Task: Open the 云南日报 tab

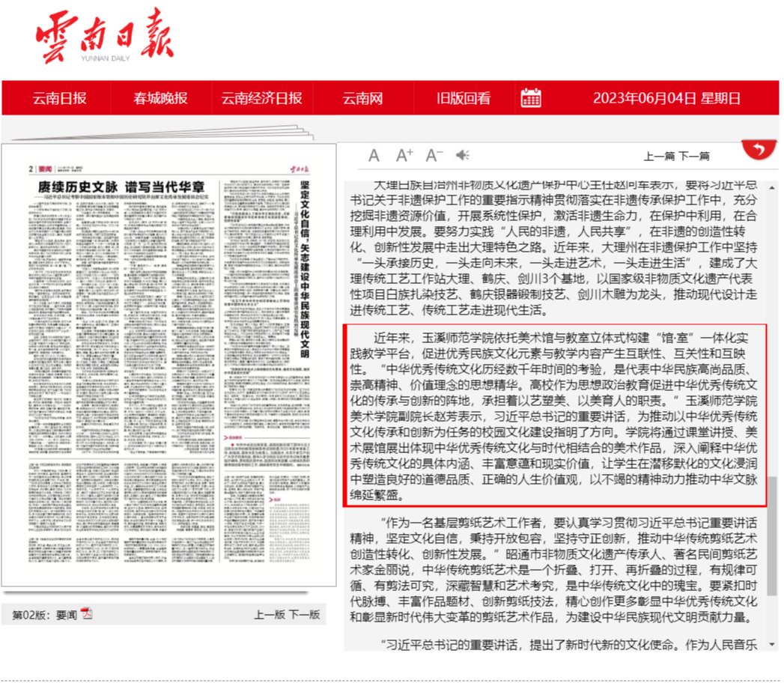Action: (59, 98)
